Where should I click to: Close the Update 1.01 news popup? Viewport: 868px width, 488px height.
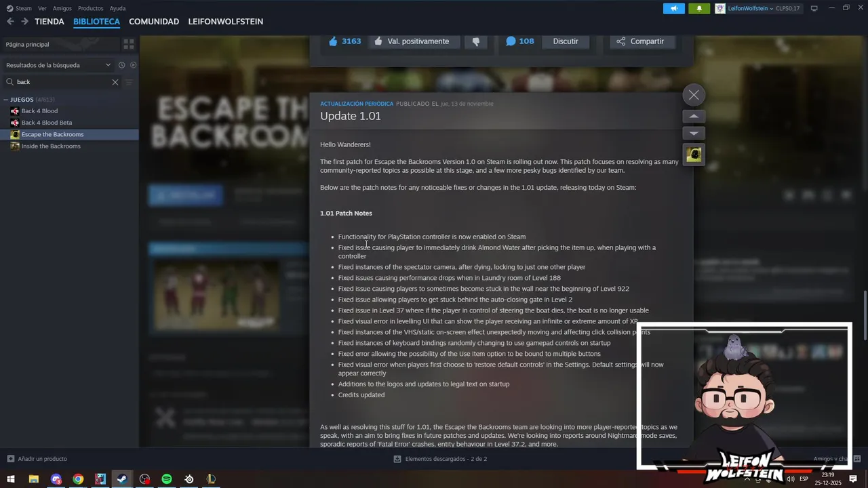tap(694, 95)
